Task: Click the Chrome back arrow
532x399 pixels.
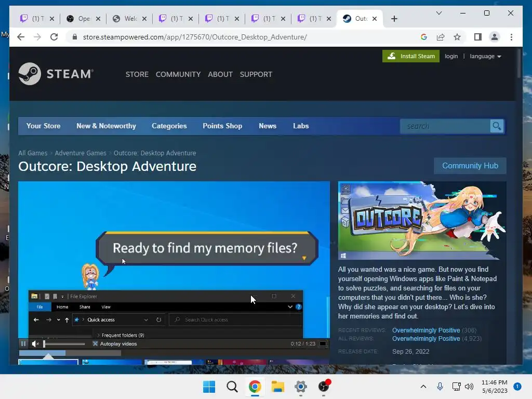Action: pos(21,37)
